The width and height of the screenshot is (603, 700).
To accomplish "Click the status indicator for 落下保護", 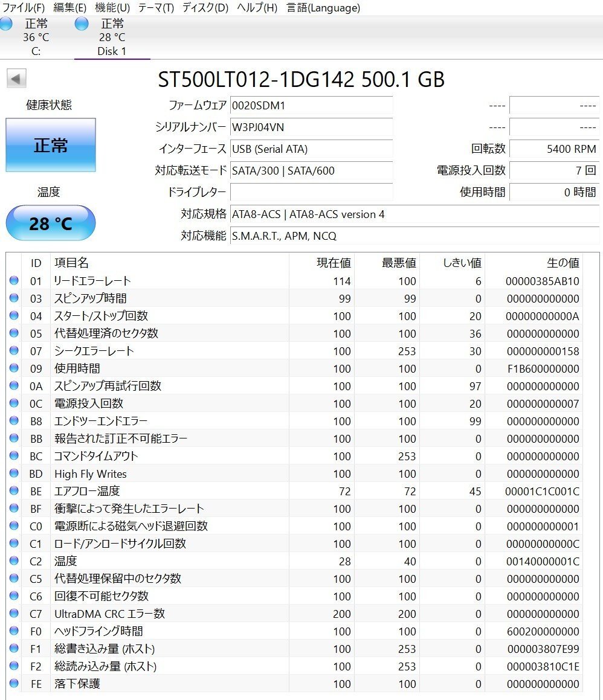I will [x=15, y=684].
